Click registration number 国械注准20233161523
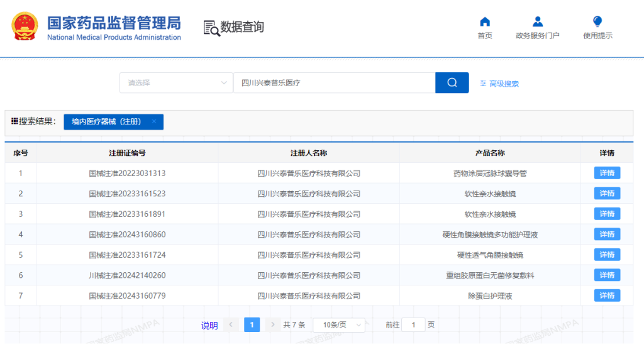The width and height of the screenshot is (644, 354). coord(127,194)
